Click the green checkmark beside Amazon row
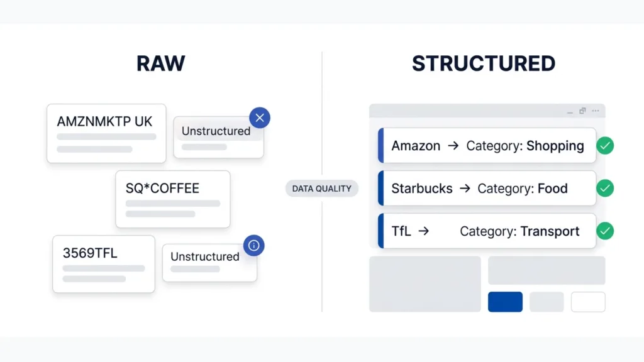This screenshot has width=644, height=362. [x=605, y=146]
